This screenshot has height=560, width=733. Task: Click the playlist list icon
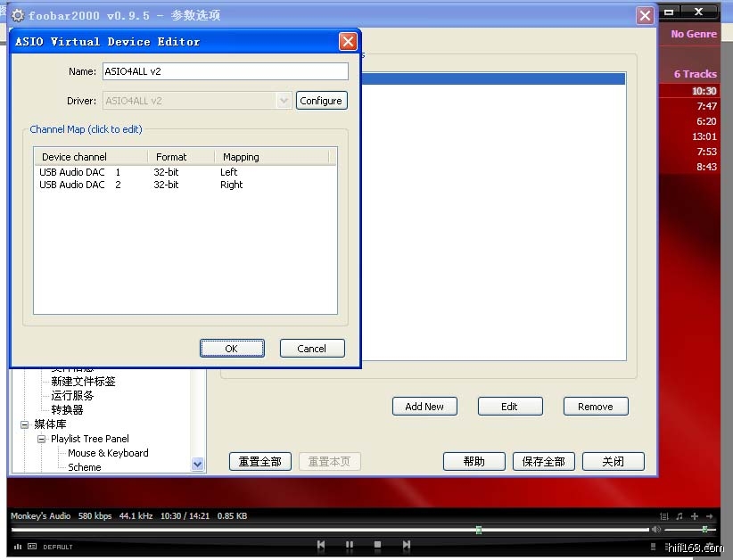663,516
